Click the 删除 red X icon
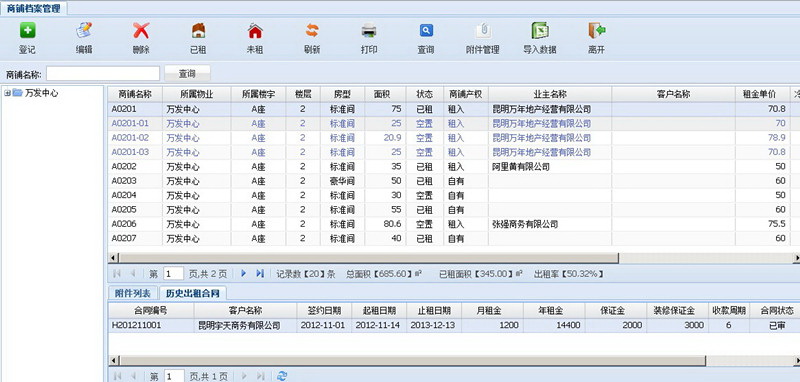 [141, 31]
